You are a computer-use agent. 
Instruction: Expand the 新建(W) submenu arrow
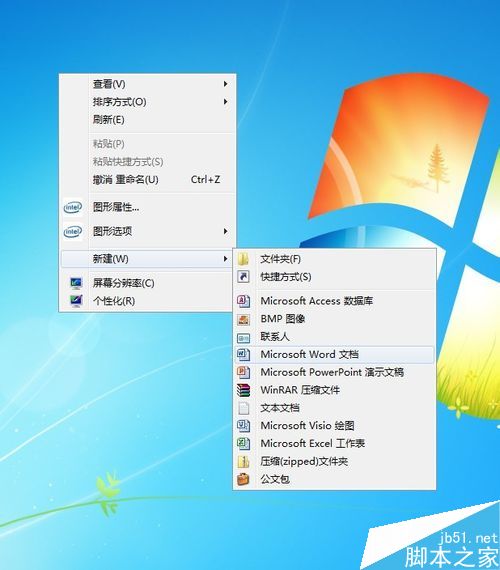coord(225,259)
